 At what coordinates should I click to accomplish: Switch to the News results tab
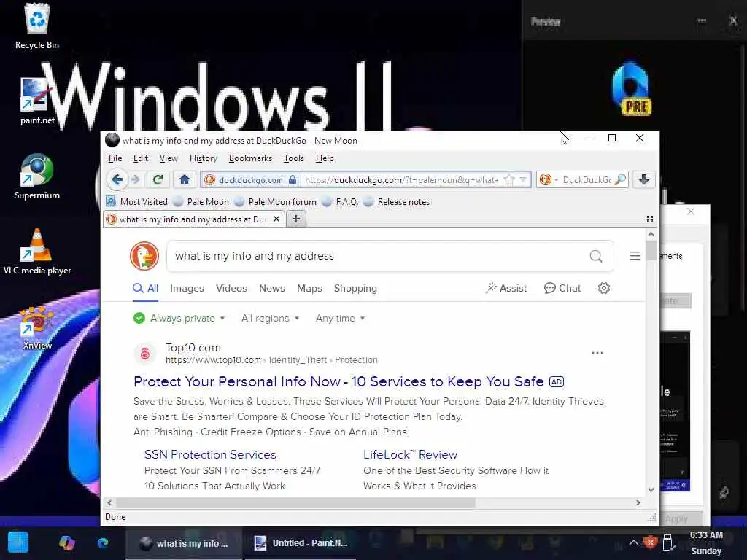[271, 288]
